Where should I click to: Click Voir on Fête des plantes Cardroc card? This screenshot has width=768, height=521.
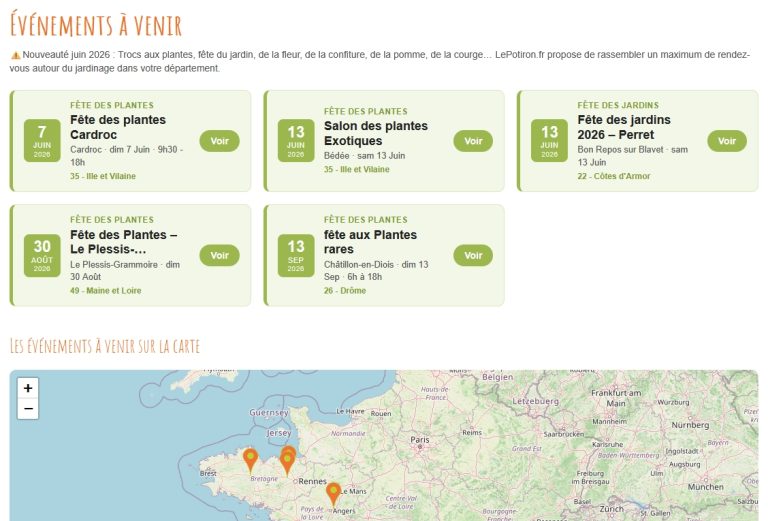[x=219, y=141]
